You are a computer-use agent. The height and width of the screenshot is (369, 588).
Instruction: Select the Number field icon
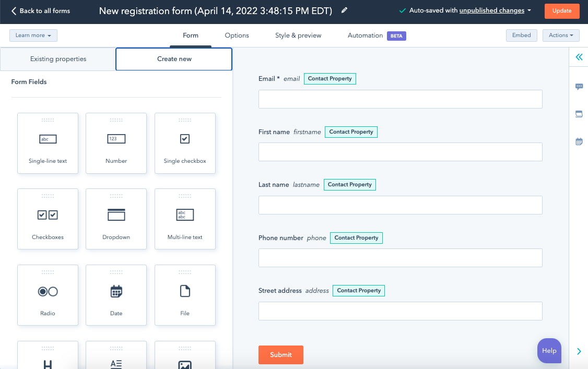pos(116,139)
